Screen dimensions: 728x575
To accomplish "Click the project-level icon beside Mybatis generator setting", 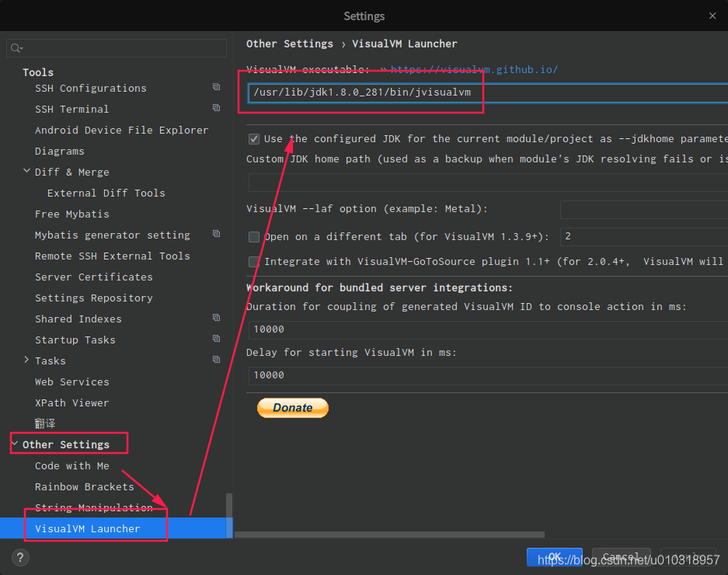I will (216, 234).
